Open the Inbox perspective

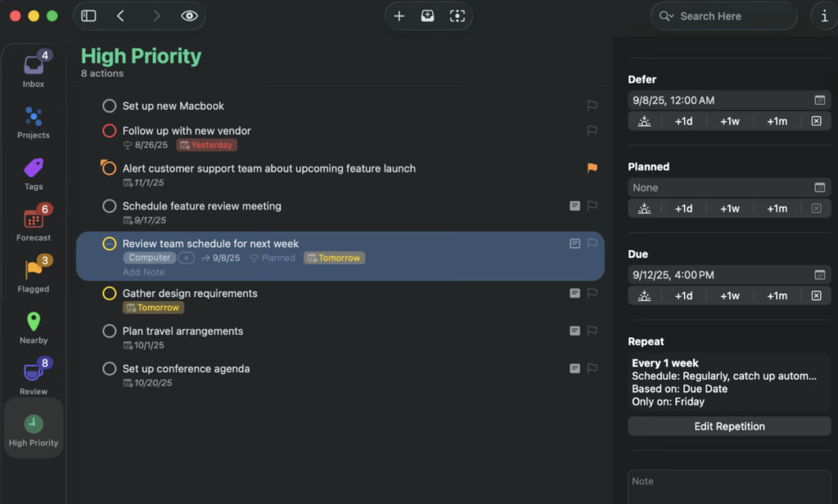tap(34, 69)
